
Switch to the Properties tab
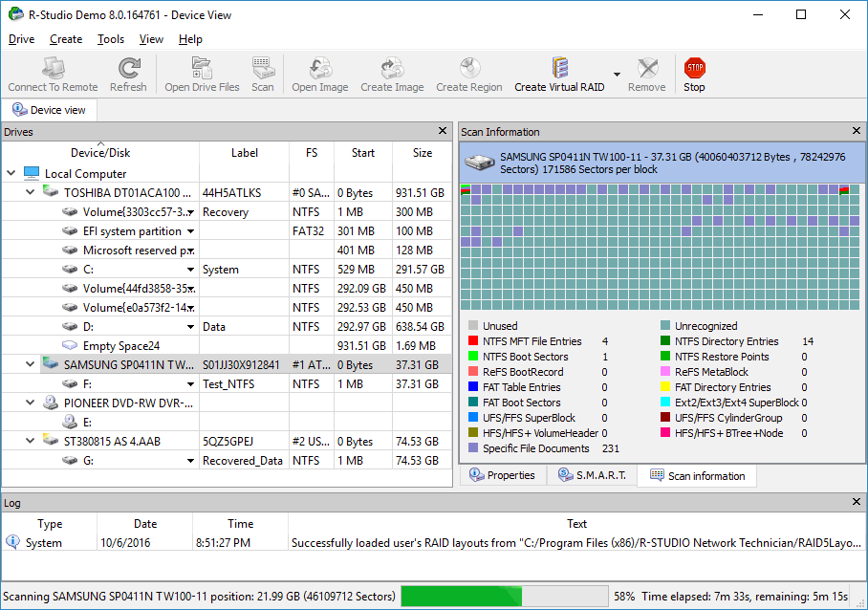[x=502, y=476]
